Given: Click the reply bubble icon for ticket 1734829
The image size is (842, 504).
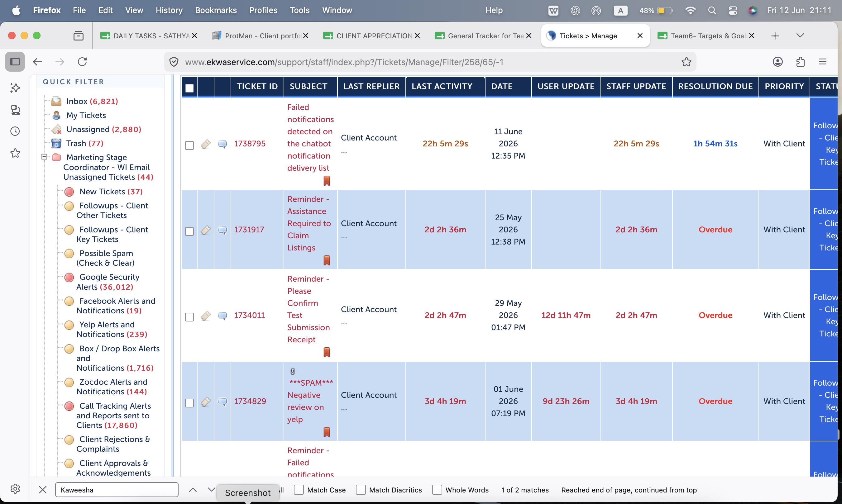Looking at the screenshot, I should click(222, 402).
